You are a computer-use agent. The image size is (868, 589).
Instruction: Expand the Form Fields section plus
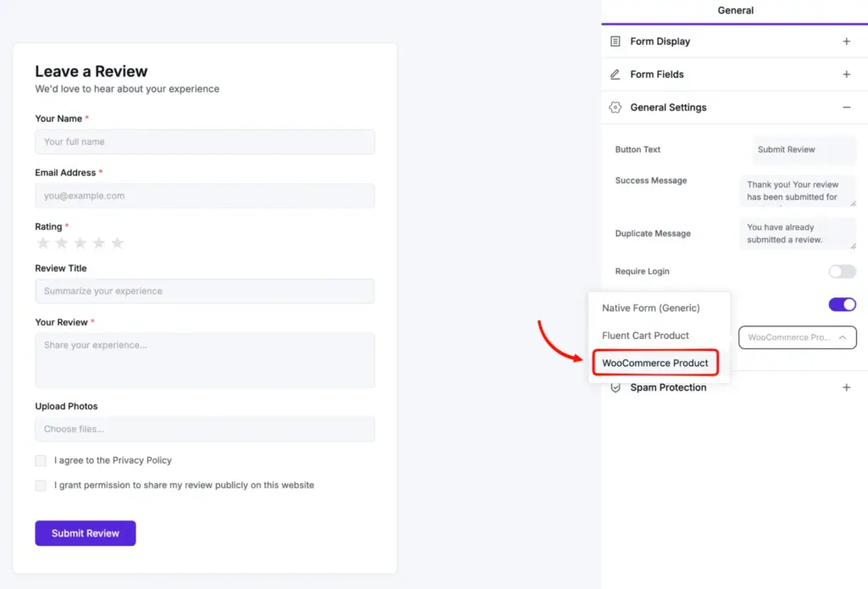(x=847, y=75)
